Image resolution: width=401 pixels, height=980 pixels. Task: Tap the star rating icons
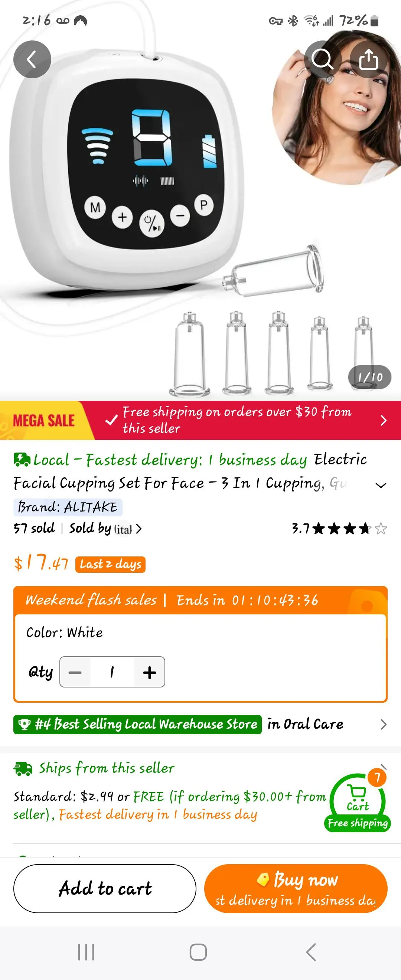[x=349, y=529]
